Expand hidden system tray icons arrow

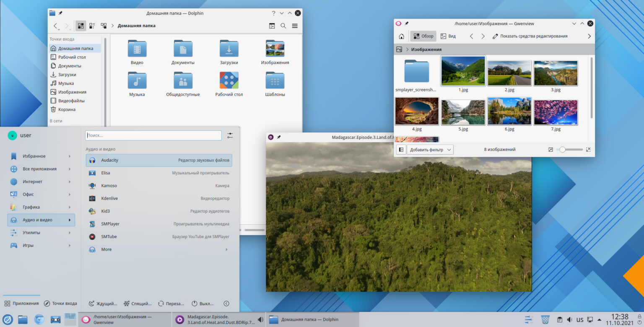(599, 319)
